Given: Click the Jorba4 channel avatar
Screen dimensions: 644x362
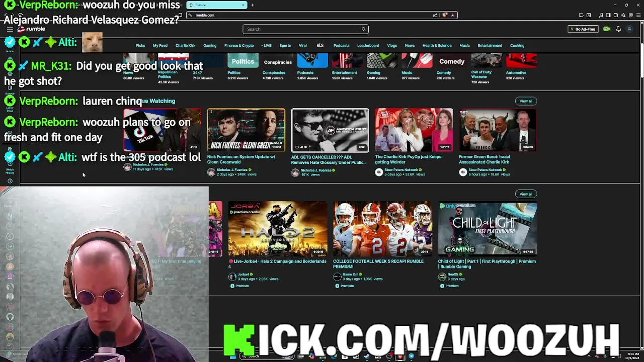Looking at the screenshot, I should tap(232, 277).
